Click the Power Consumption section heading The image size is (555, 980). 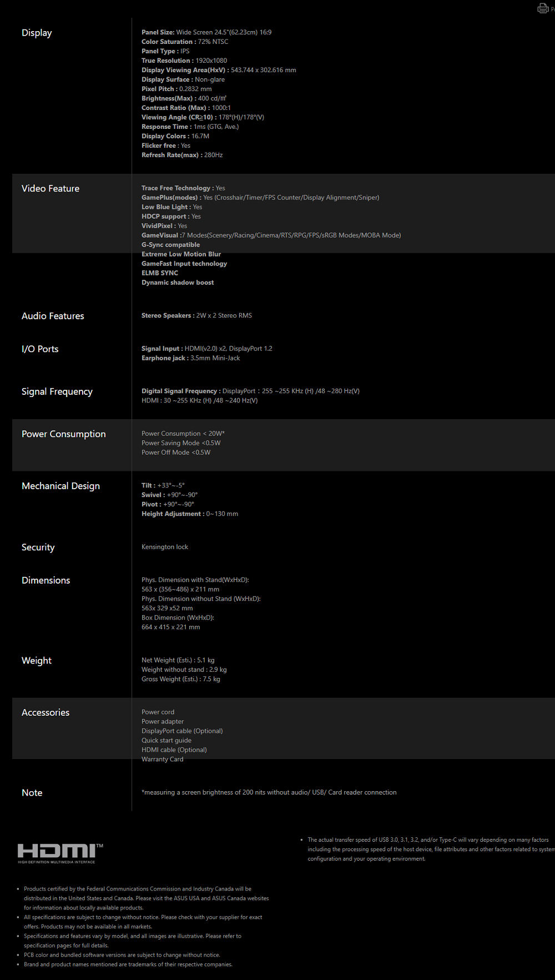point(64,434)
